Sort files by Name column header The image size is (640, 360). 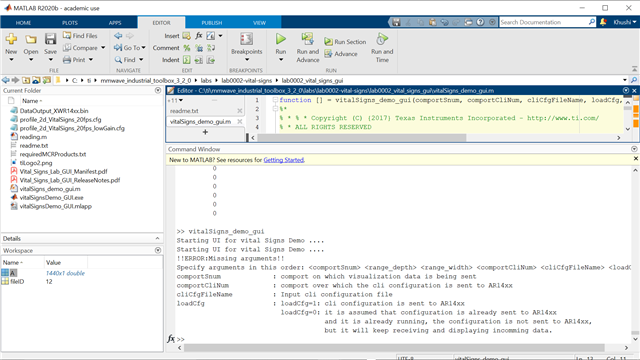coord(32,100)
